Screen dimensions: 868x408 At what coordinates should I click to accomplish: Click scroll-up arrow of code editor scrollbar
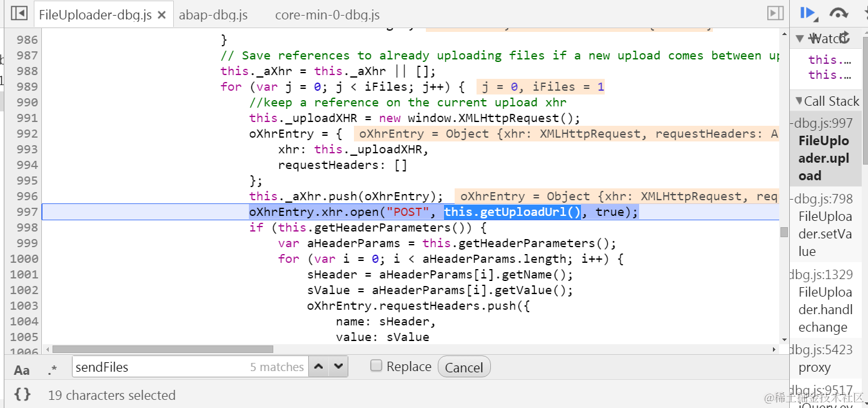[784, 33]
